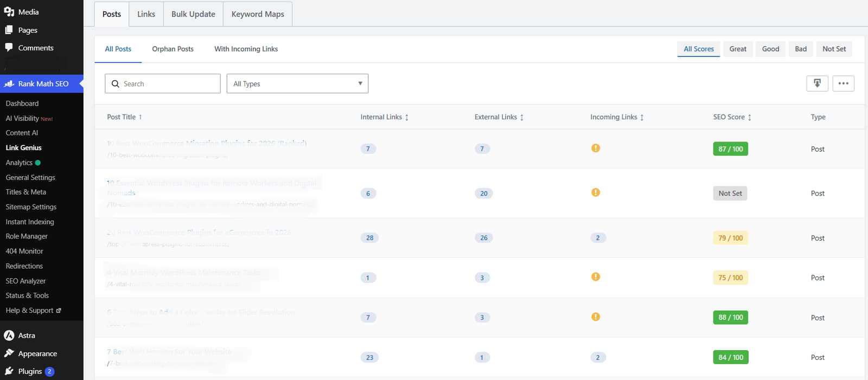Sort by External Links column arrows
The height and width of the screenshot is (380, 868).
point(522,117)
